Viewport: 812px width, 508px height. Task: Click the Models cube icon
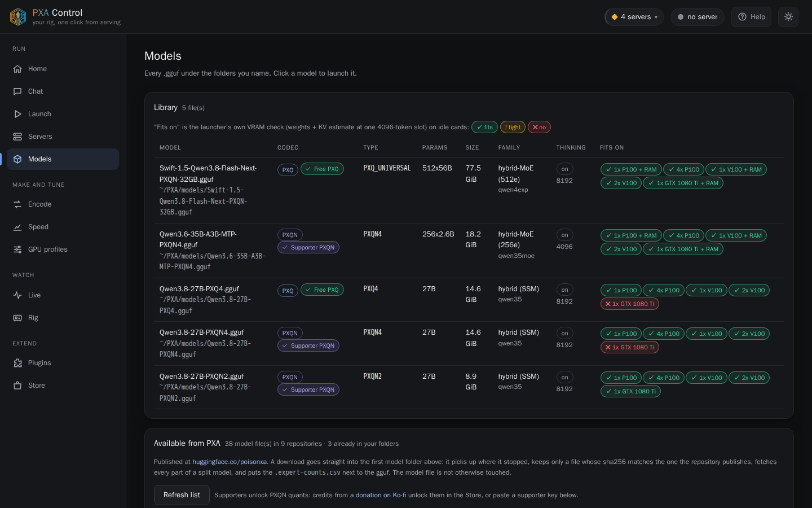click(x=17, y=159)
